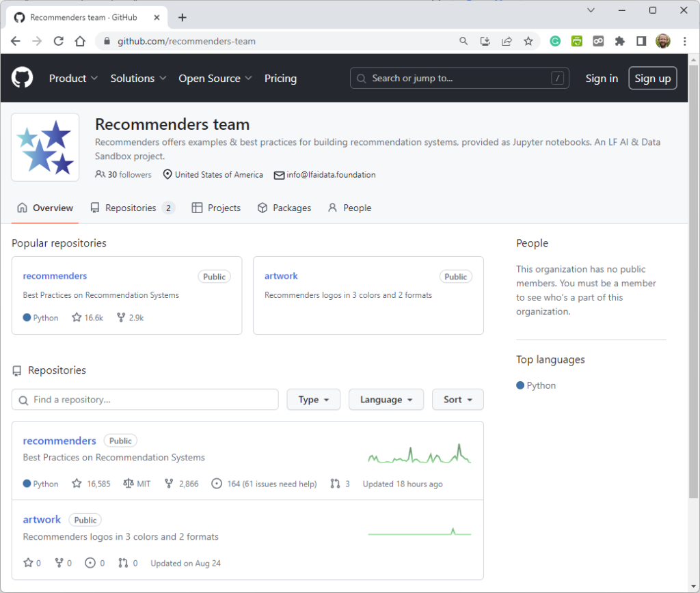Click the Sign up button
The height and width of the screenshot is (593, 700).
click(653, 78)
